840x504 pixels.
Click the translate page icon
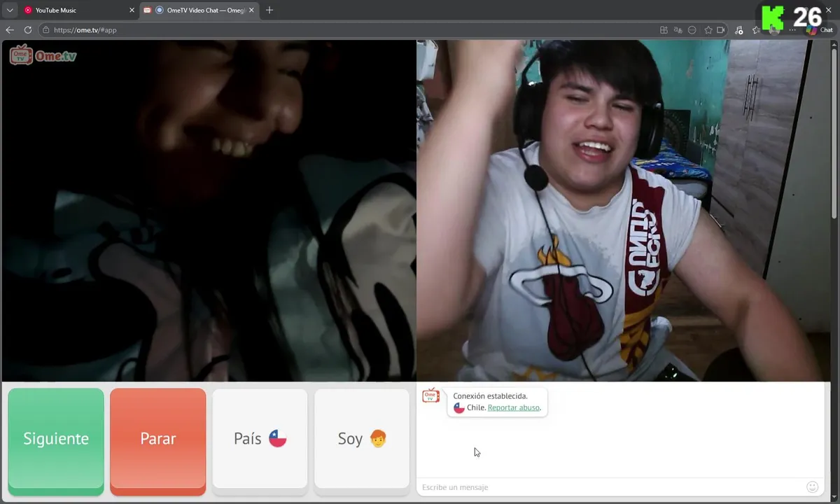[x=678, y=30]
